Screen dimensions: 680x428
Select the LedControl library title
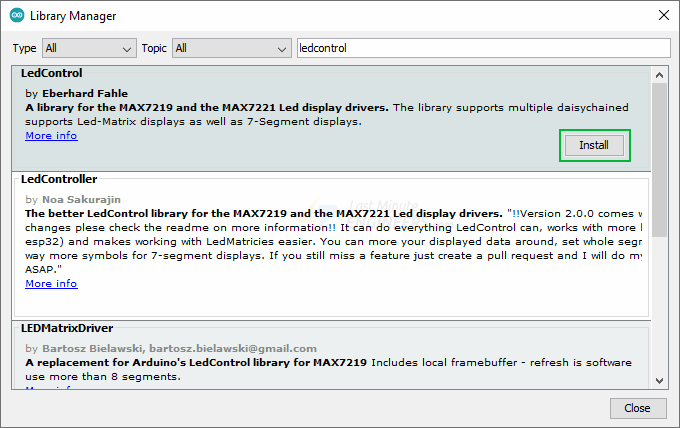coord(51,73)
